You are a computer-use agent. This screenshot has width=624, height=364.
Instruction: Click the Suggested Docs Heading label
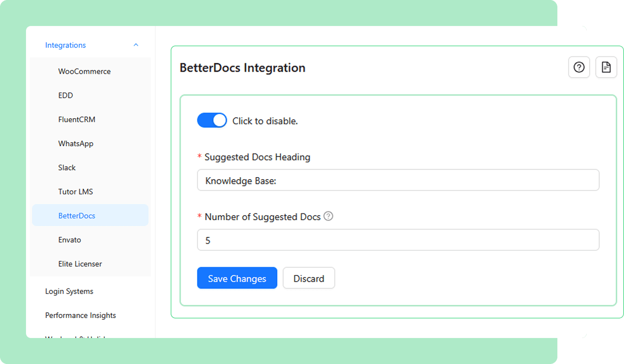[257, 157]
